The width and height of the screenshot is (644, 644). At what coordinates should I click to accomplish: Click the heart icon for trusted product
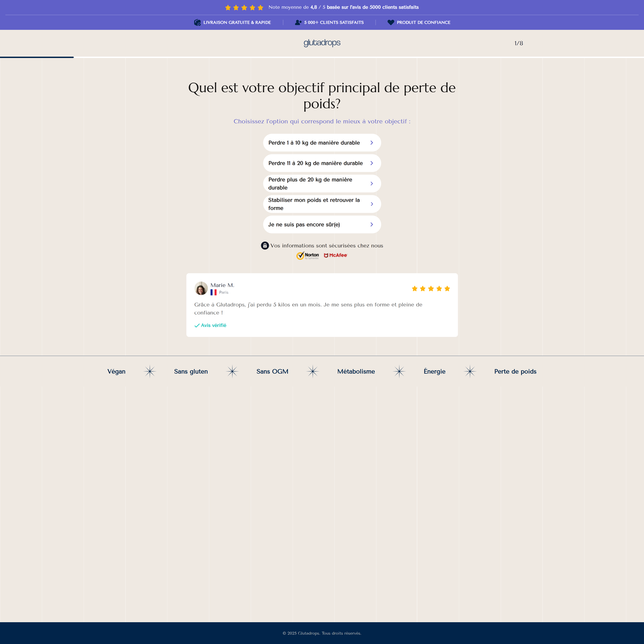point(391,22)
